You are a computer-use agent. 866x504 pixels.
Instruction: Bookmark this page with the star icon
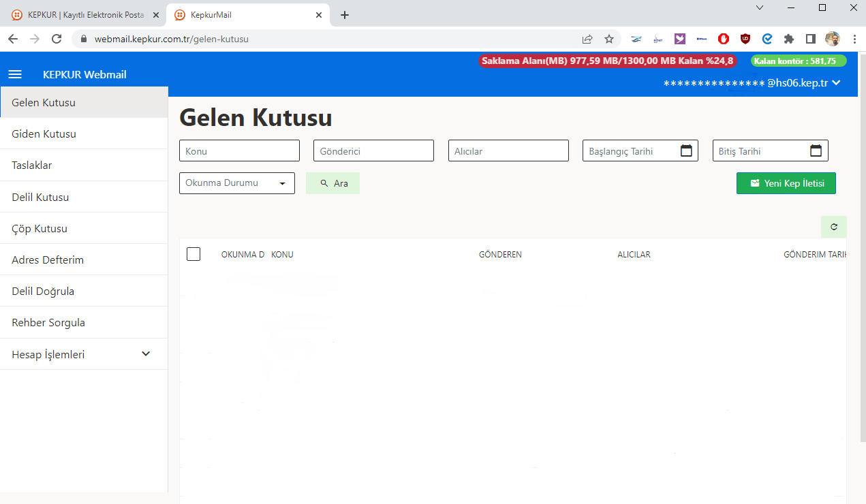coord(609,39)
